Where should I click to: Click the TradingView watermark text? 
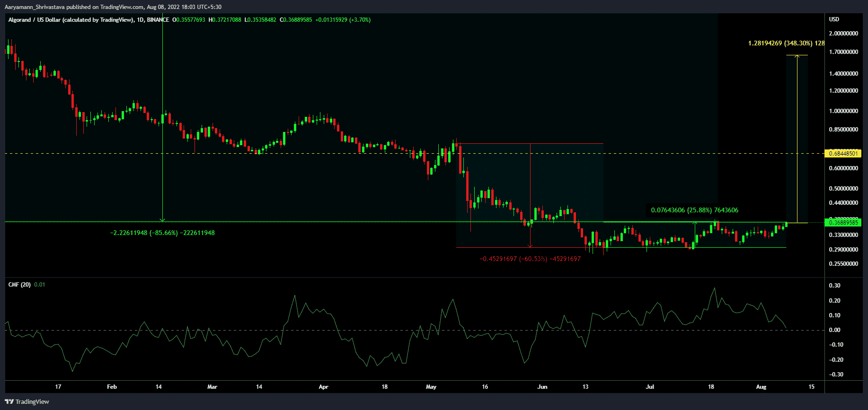pyautogui.click(x=32, y=401)
